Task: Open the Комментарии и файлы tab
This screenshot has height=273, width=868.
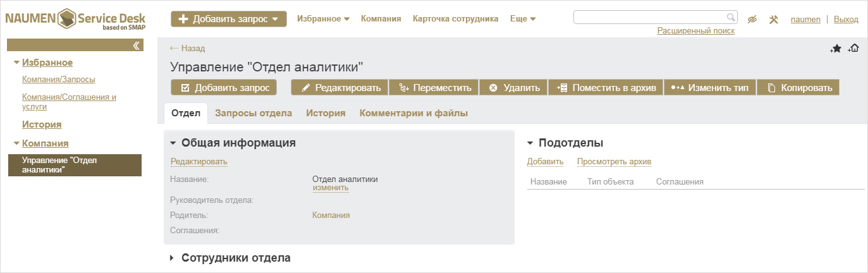Action: (x=413, y=113)
